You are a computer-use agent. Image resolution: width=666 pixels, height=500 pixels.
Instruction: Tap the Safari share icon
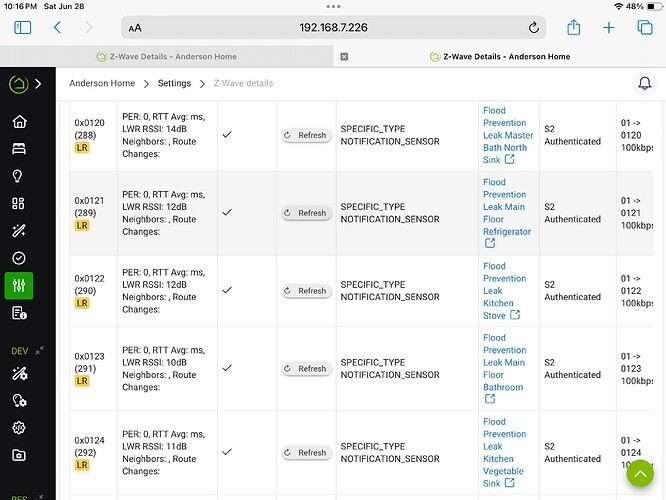573,27
